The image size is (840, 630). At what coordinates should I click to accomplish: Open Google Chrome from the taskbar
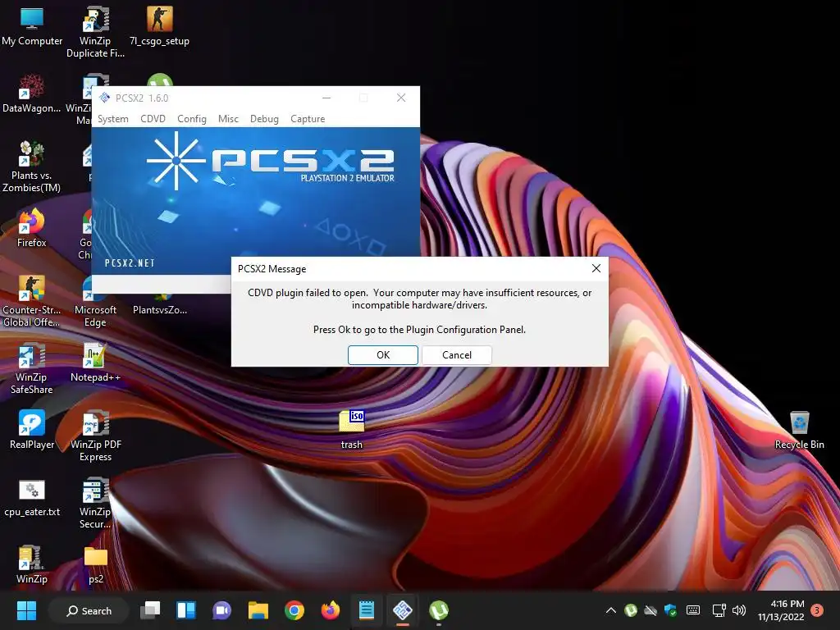click(x=294, y=609)
